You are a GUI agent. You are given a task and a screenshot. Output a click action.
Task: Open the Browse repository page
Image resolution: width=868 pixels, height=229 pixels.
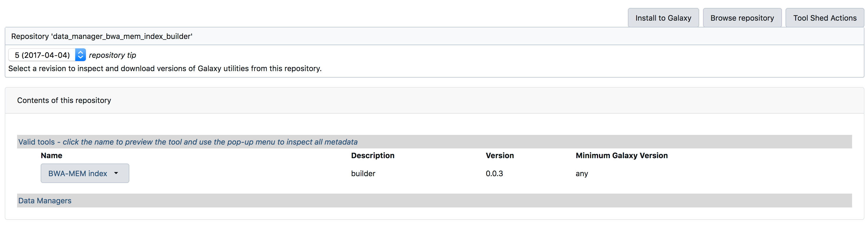pos(742,18)
